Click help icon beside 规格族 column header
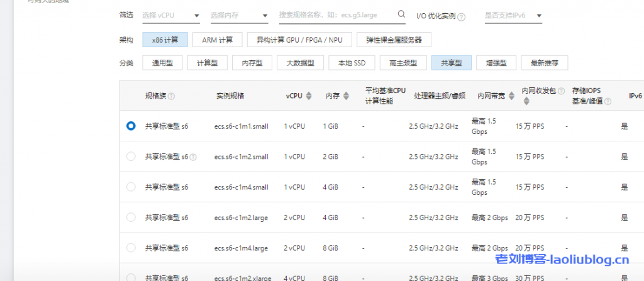Screen dimensions: 644x281 (171, 96)
